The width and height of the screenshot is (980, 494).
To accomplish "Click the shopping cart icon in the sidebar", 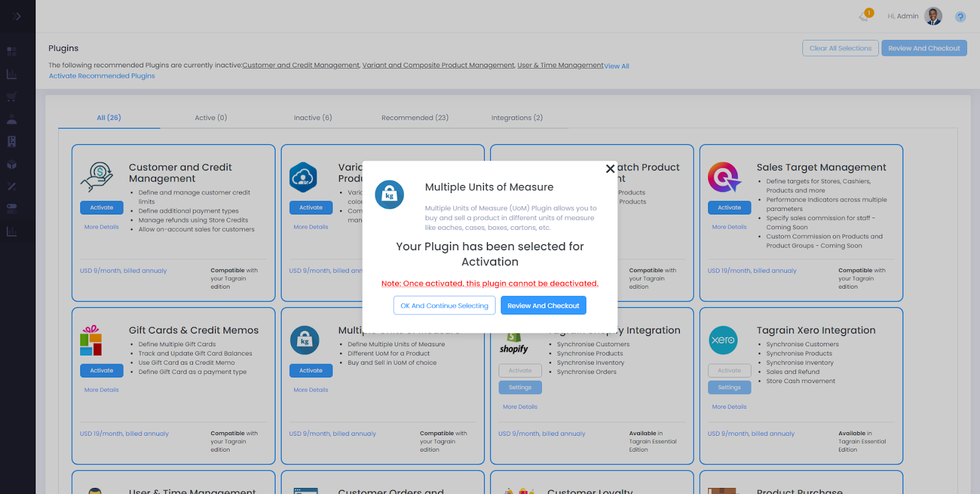I will coord(12,97).
